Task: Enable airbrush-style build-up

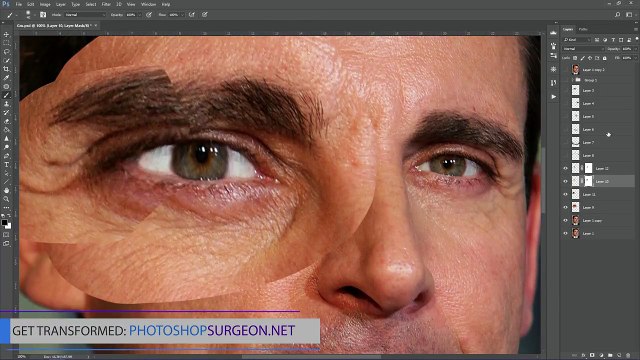Action: [192, 15]
